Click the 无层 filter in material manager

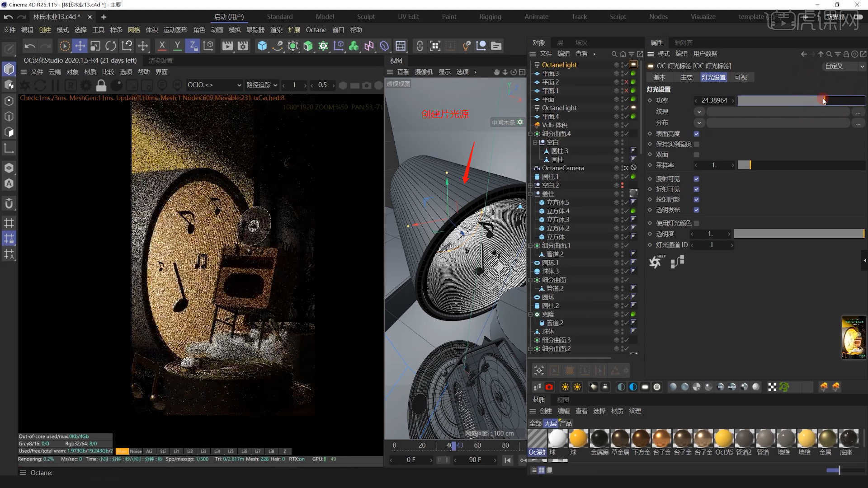[550, 423]
